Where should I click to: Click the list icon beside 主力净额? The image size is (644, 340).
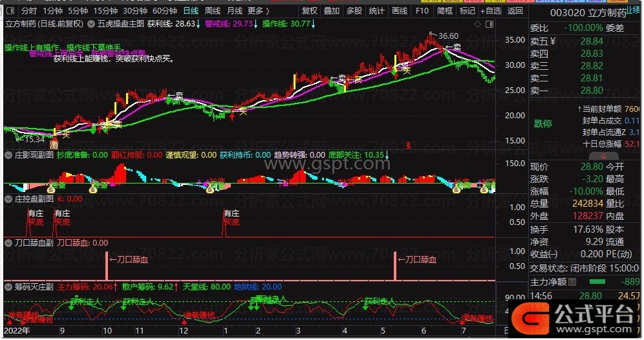(572, 282)
